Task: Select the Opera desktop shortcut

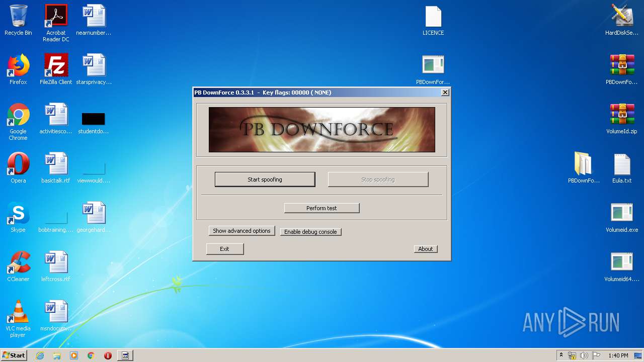Action: point(18,168)
